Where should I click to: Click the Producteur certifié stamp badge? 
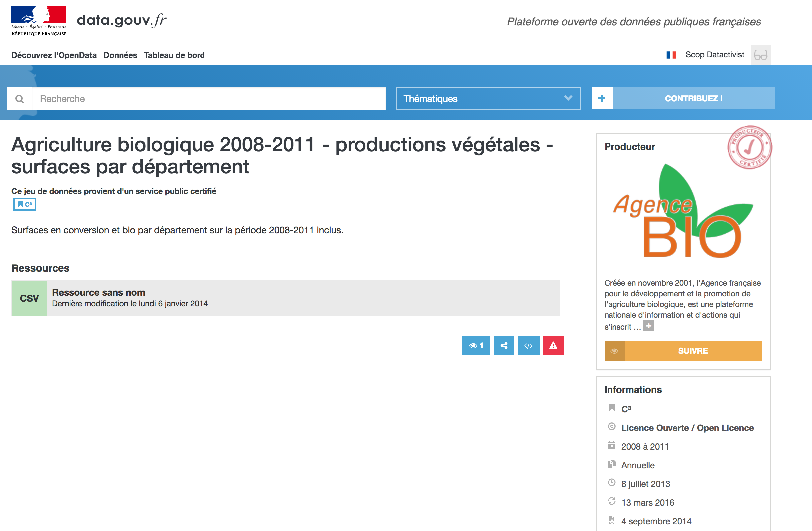(749, 147)
